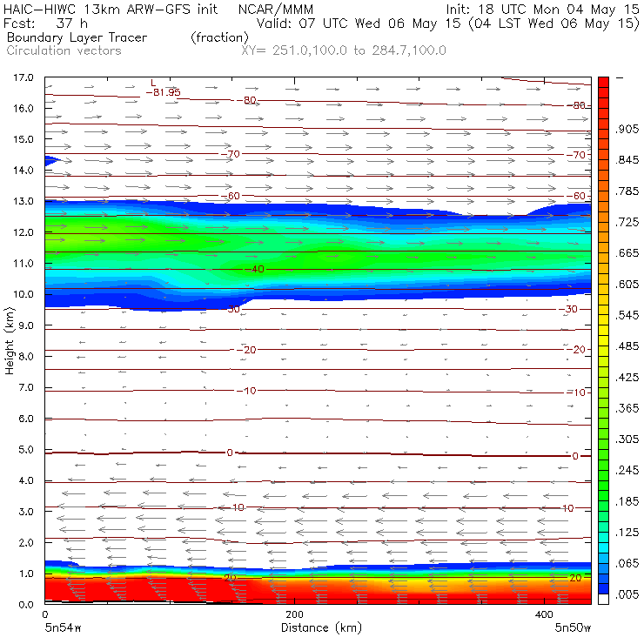The image size is (644, 644).
Task: Click the '12.0' height tick label
Action: coord(23,232)
